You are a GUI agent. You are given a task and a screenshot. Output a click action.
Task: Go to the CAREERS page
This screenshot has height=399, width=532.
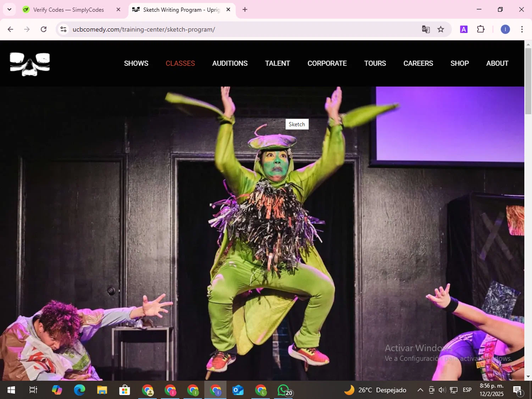coord(418,63)
